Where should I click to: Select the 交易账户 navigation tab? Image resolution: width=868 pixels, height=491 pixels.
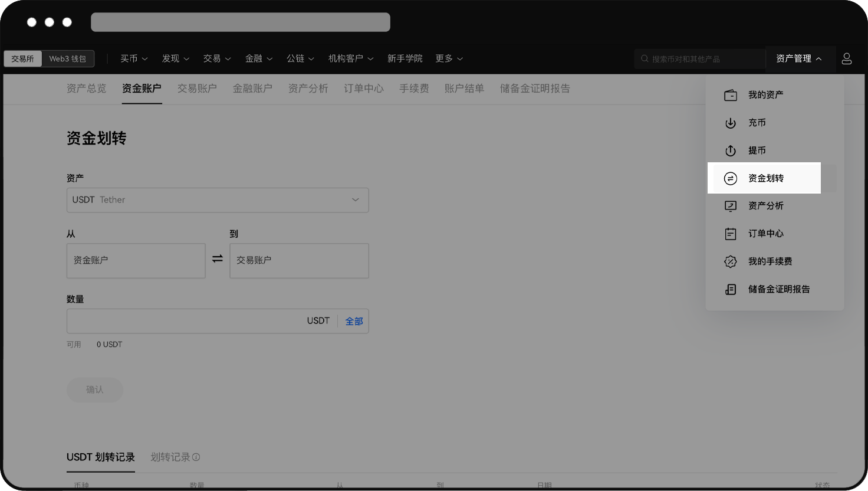[x=197, y=88]
